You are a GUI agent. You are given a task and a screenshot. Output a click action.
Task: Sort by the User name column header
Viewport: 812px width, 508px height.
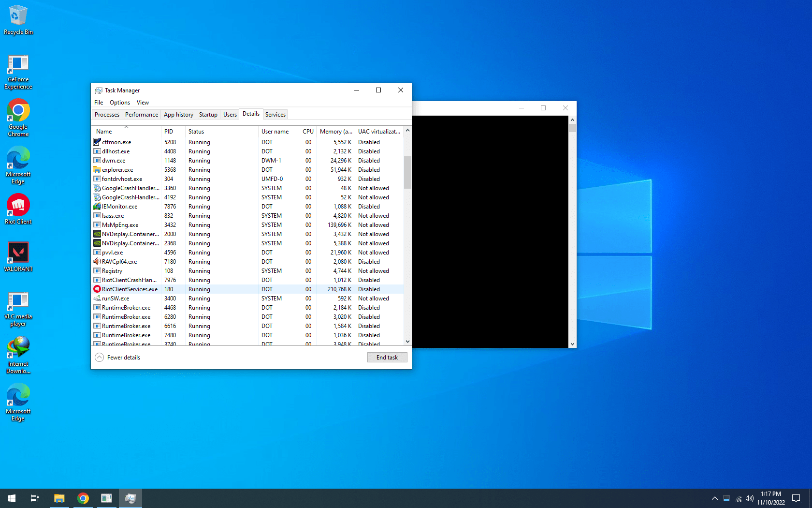point(277,132)
